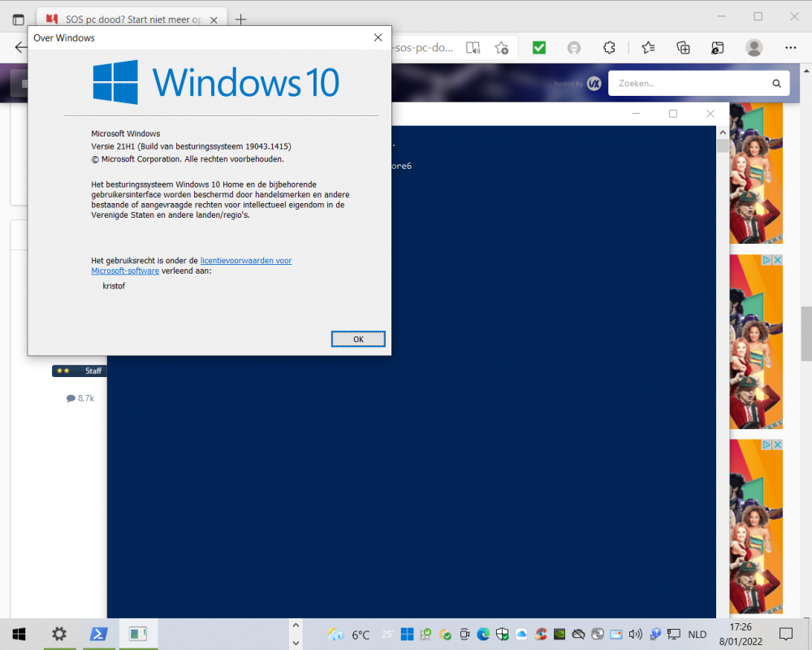The height and width of the screenshot is (650, 812).
Task: Open the licentievoorwaarden voor Microsoft-software link
Action: 191,266
